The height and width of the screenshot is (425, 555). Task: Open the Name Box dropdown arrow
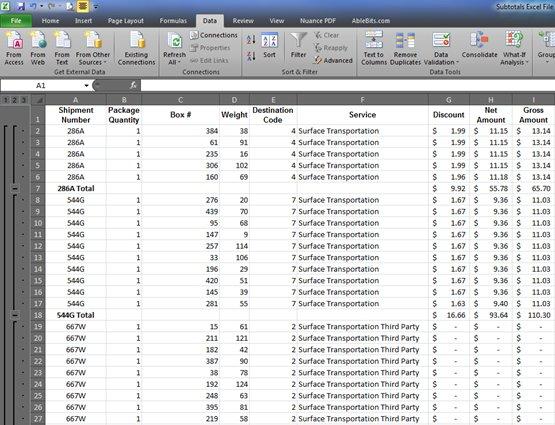pyautogui.click(x=86, y=86)
